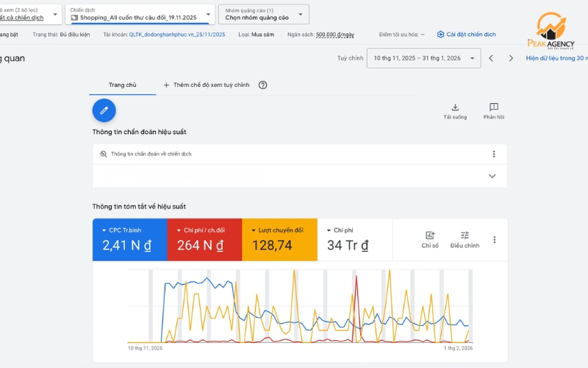Open the view filter dropdown arrow at far left
588x368 pixels.
(55, 14)
